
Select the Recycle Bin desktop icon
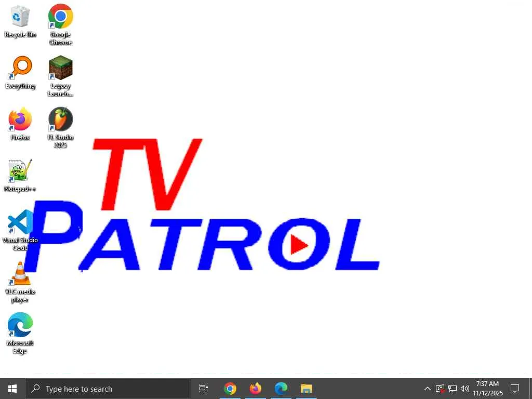tap(20, 21)
